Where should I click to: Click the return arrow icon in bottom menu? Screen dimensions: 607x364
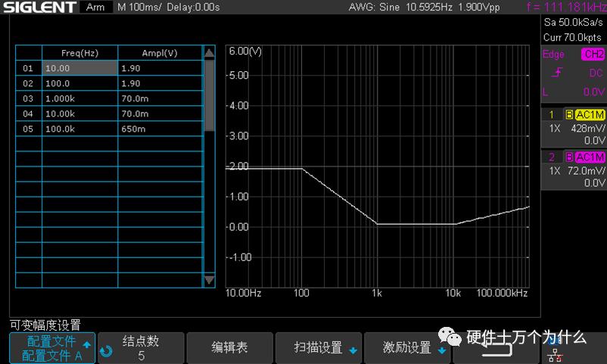[496, 349]
